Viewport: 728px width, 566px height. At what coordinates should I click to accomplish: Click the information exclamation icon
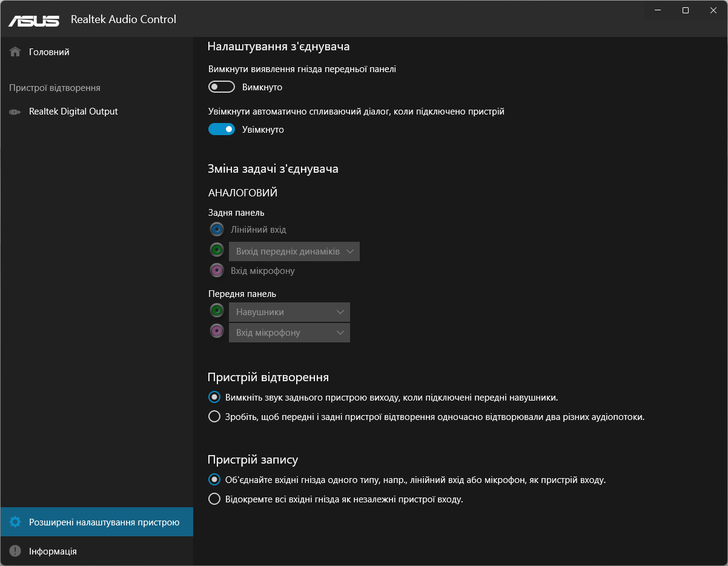(x=16, y=551)
